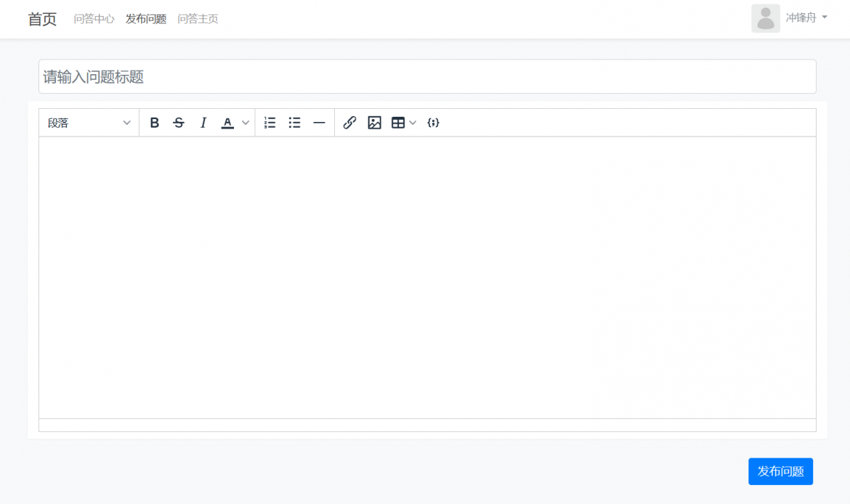Insert a table
The image size is (850, 504).
point(398,123)
